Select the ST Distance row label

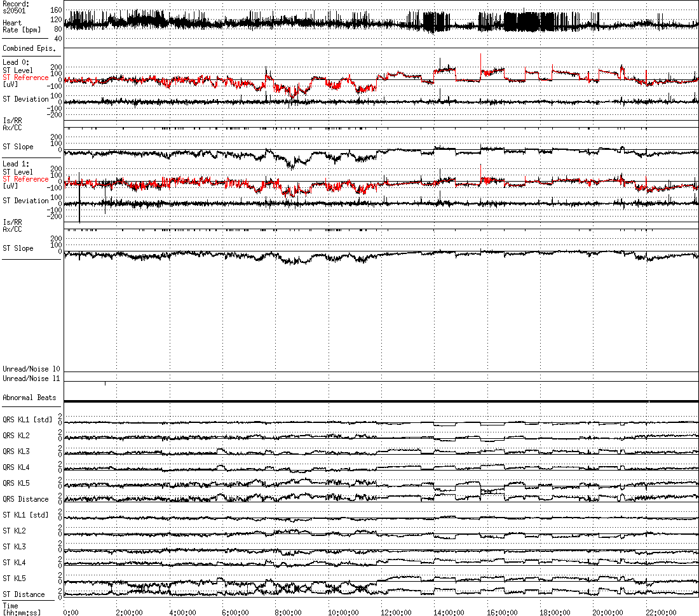(x=24, y=594)
